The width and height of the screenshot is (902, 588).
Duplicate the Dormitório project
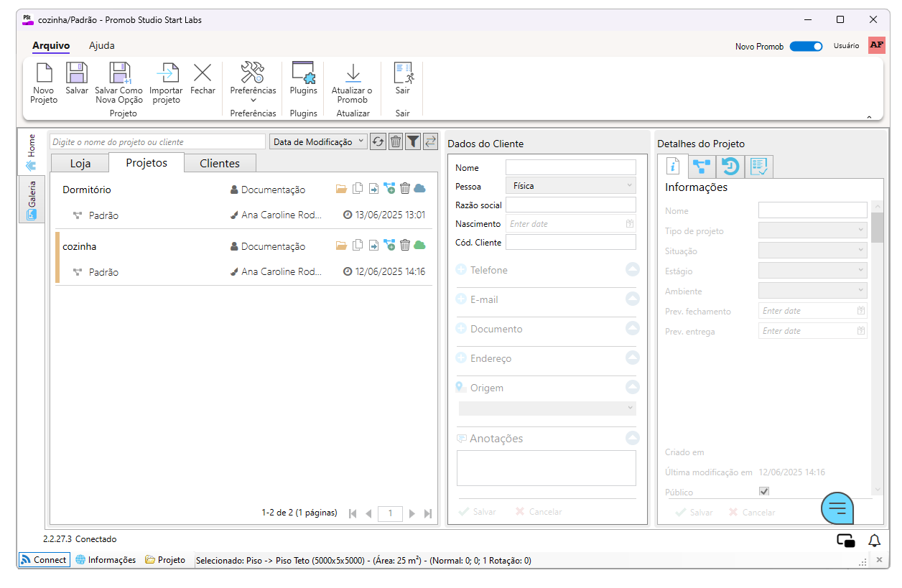(358, 189)
